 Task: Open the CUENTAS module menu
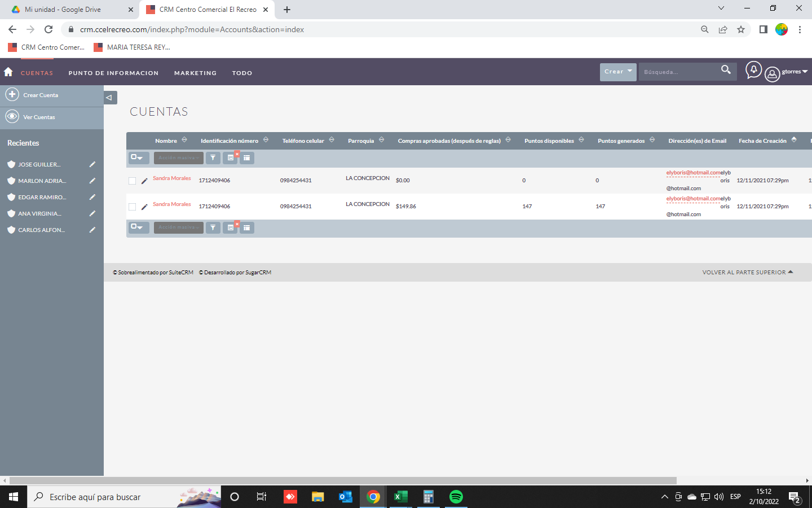tap(37, 73)
